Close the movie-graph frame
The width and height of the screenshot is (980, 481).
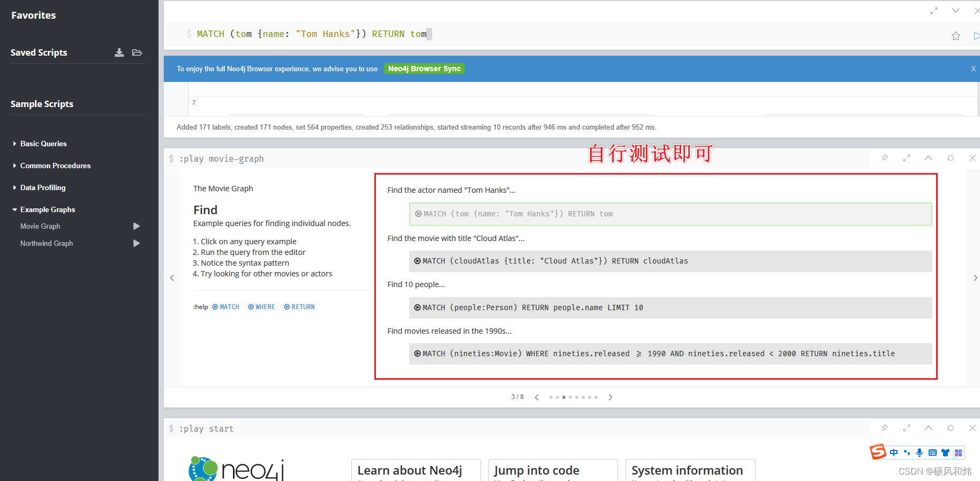tap(973, 158)
